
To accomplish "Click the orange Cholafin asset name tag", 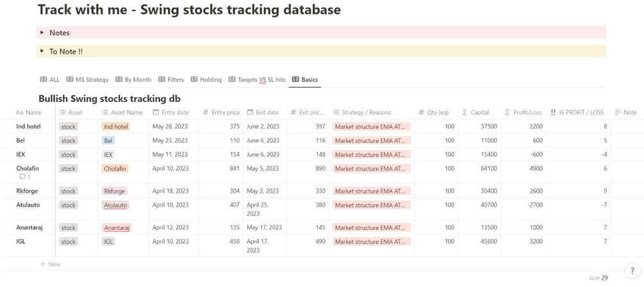I will [115, 168].
